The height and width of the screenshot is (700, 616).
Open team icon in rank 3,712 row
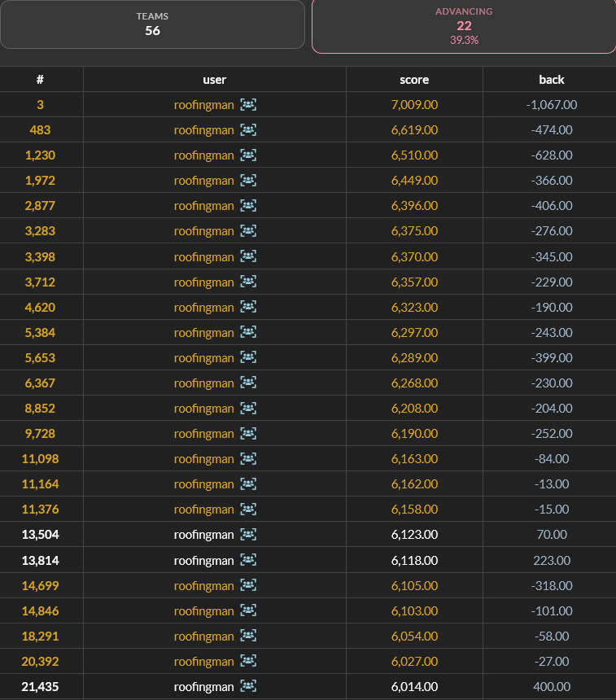[x=248, y=282]
